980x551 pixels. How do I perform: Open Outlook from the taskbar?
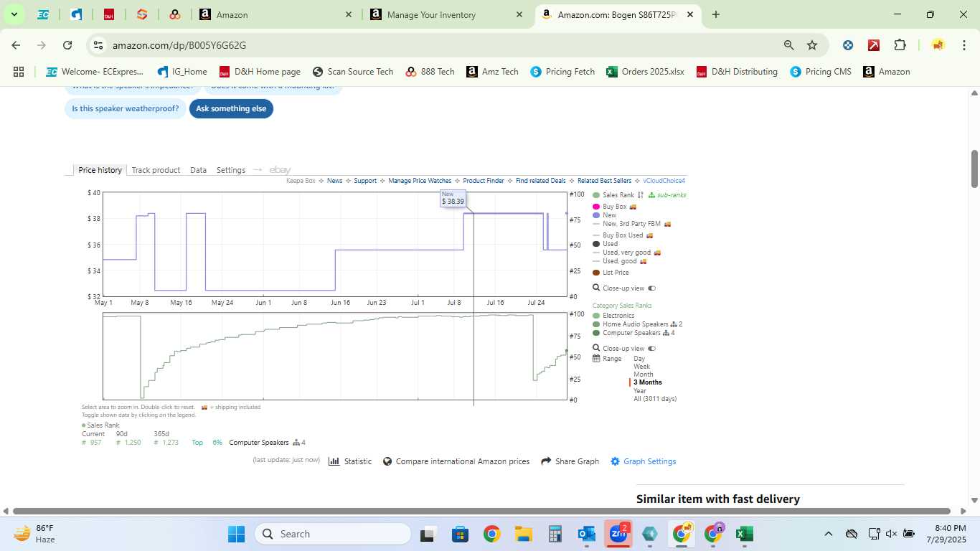[x=587, y=534]
